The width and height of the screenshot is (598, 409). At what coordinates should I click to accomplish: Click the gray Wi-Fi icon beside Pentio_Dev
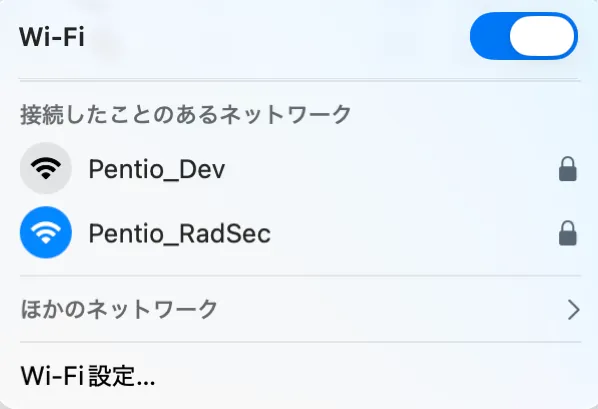coord(46,168)
